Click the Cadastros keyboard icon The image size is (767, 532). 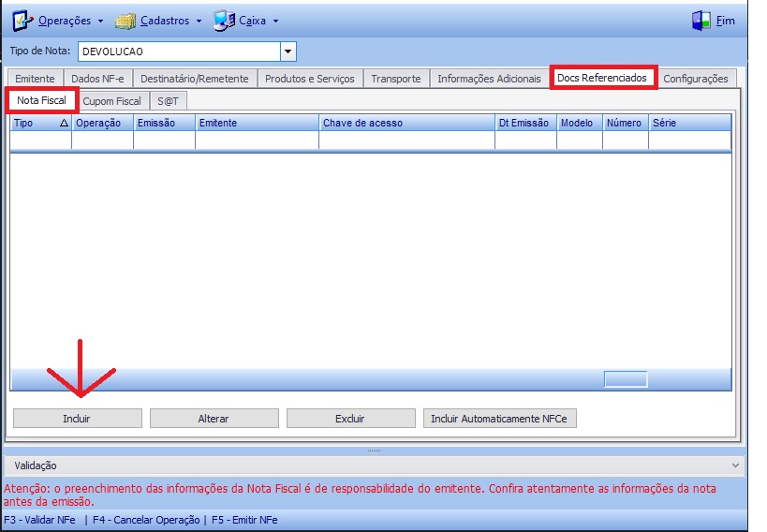click(125, 21)
